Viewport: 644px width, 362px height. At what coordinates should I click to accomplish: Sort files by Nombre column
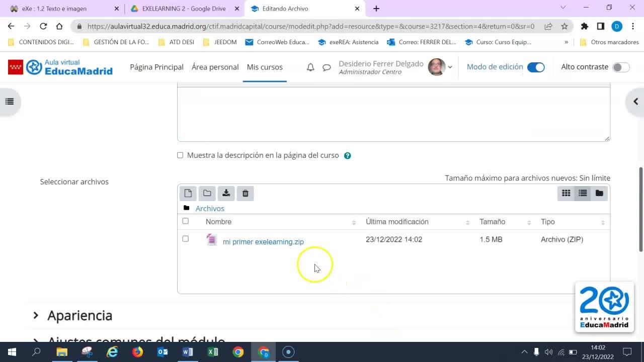tap(218, 222)
